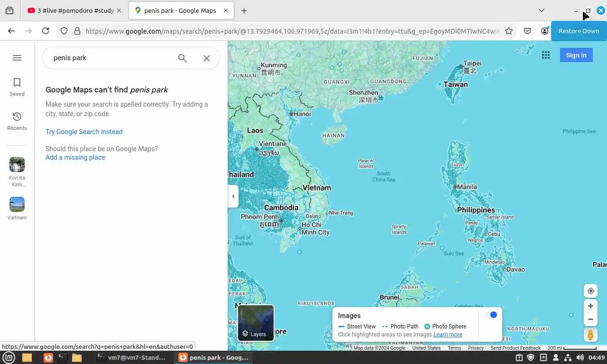Screen dimensions: 607x364
Task: Go forward in browser history
Action: (28, 31)
